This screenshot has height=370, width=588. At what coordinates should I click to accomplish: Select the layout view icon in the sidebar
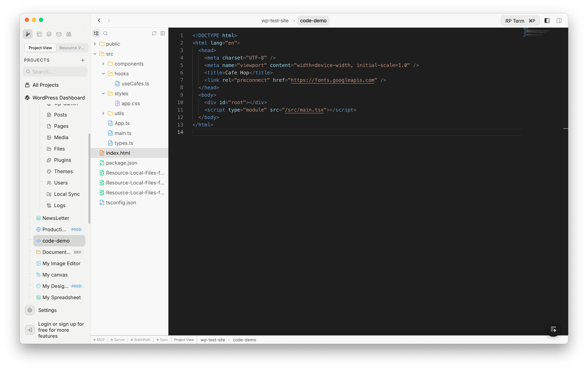[39, 34]
